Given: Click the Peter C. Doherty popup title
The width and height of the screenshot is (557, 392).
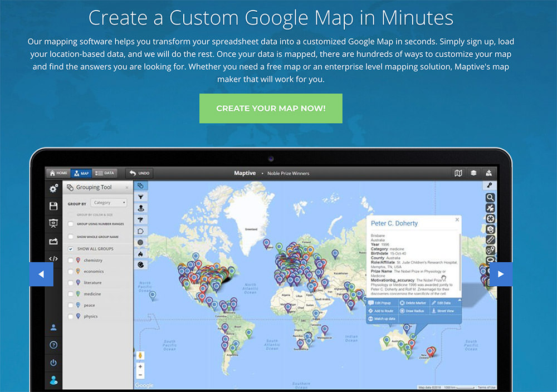Looking at the screenshot, I should pyautogui.click(x=394, y=223).
